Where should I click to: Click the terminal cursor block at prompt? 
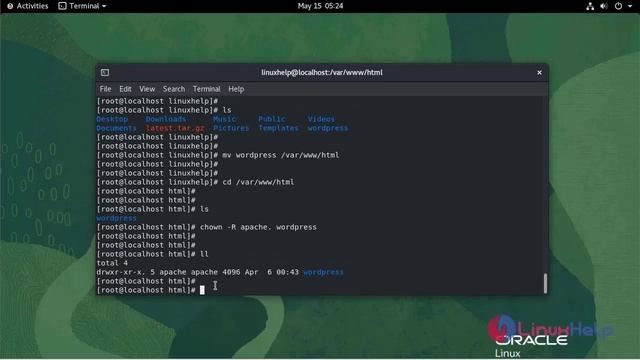(x=202, y=290)
